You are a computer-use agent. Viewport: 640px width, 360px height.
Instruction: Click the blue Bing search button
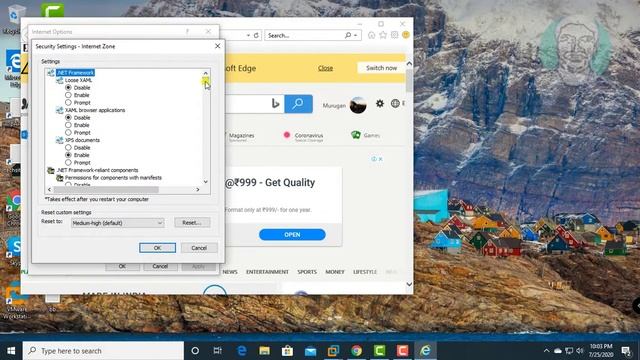point(298,104)
